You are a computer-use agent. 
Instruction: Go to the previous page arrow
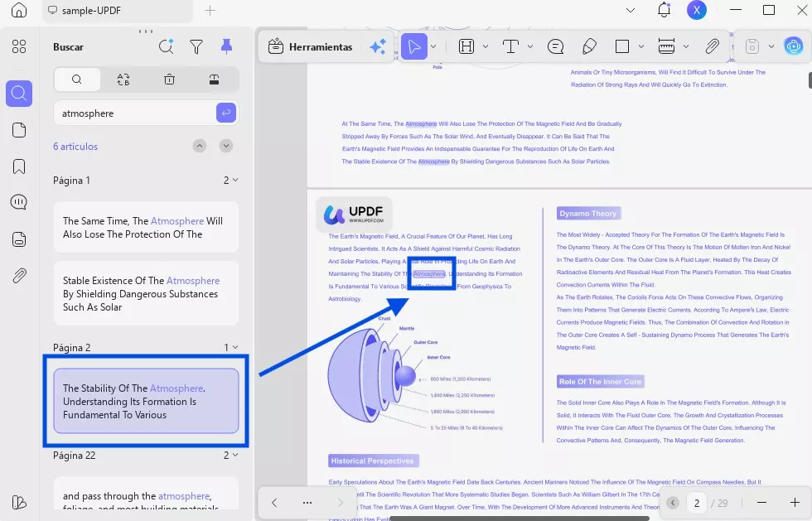tap(673, 503)
